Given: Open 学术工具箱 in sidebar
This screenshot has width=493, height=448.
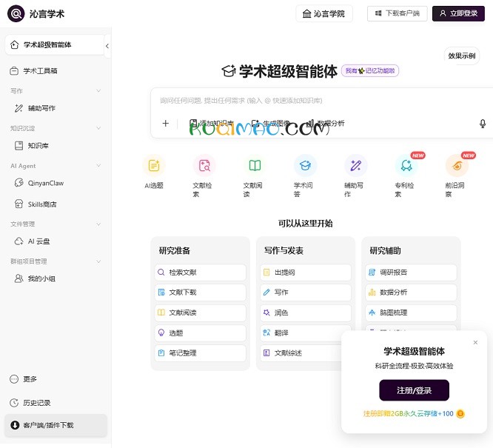Looking at the screenshot, I should click(33, 71).
